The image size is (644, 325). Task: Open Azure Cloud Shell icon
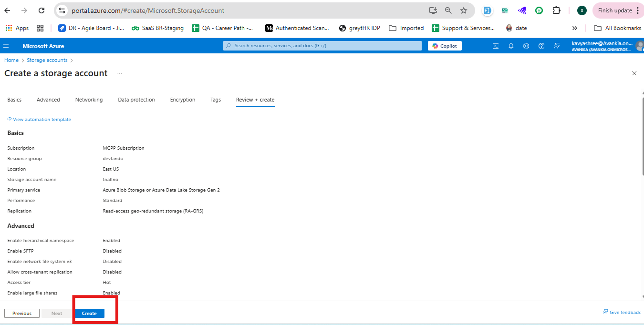tap(496, 46)
